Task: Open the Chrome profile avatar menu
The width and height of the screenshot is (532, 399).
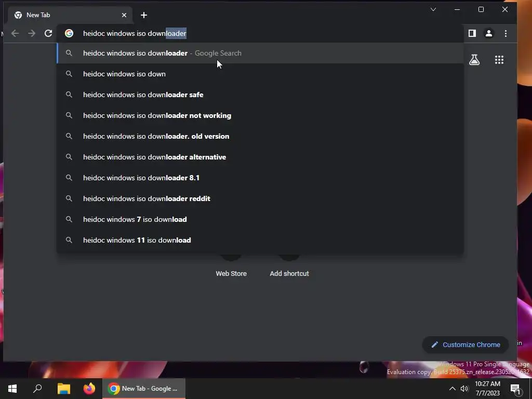Action: 488,33
